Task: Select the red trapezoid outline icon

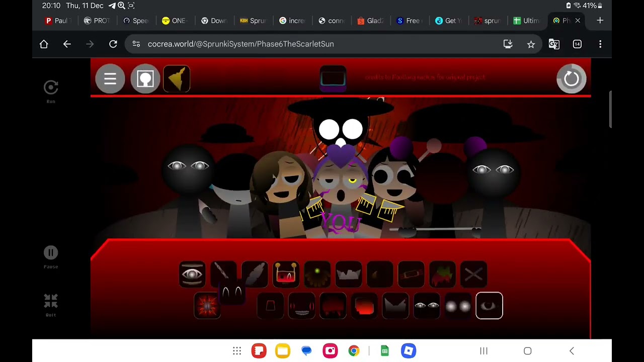Action: click(270, 306)
